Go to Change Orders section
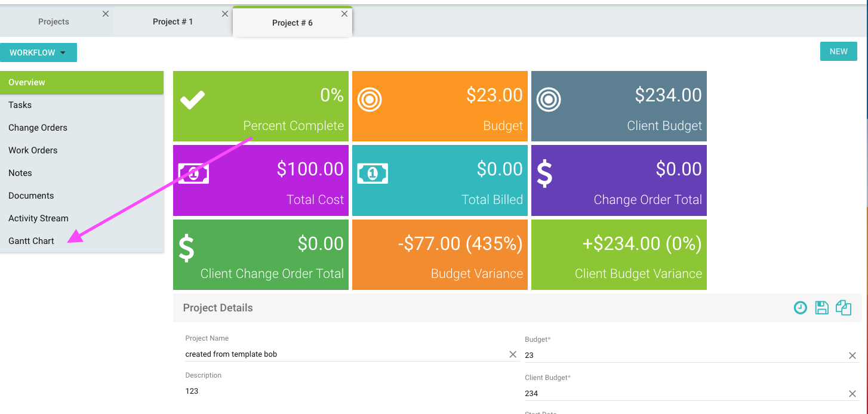 (38, 128)
